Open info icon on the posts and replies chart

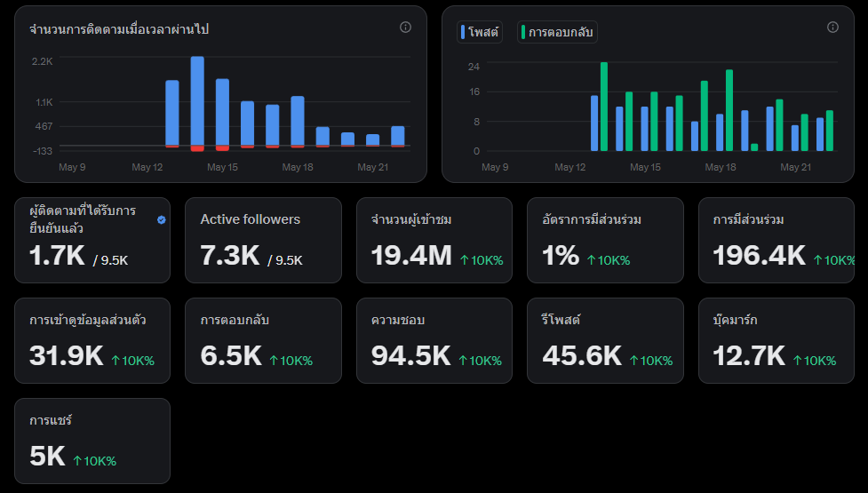coord(832,28)
